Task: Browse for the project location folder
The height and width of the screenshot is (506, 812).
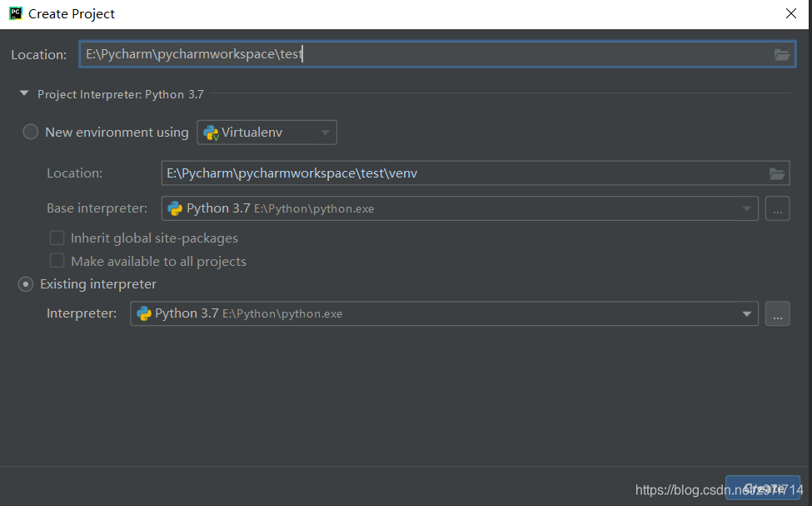Action: click(781, 54)
